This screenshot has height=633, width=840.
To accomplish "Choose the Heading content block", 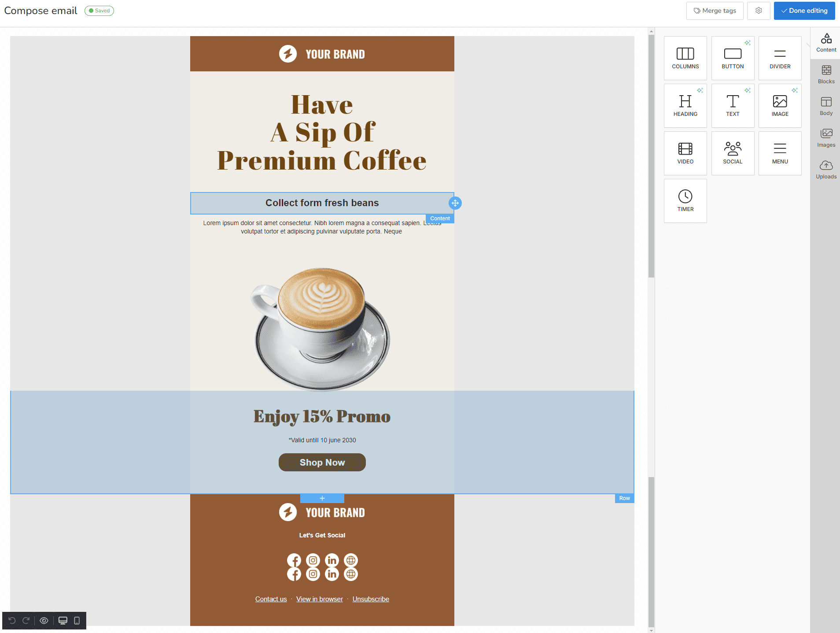I will [685, 106].
